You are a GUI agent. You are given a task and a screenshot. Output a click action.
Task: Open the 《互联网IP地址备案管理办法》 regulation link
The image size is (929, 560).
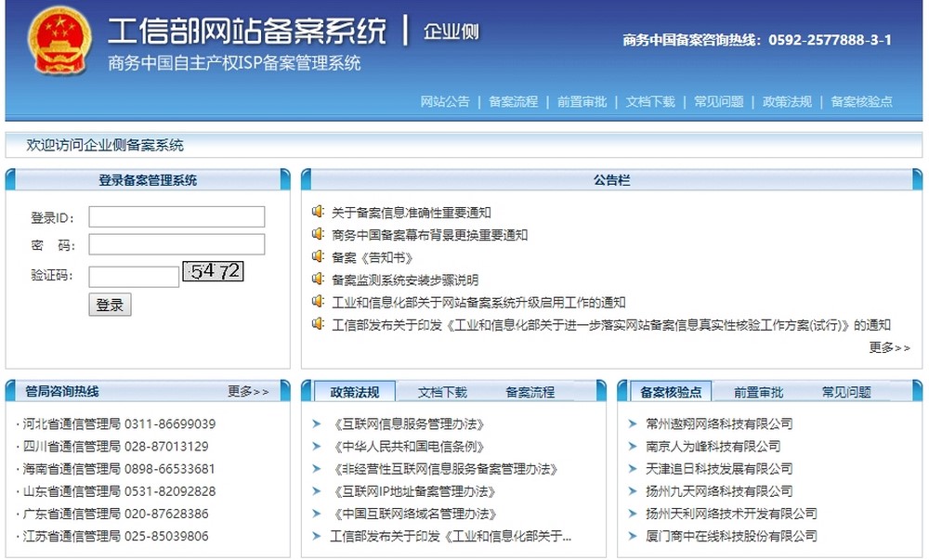418,491
